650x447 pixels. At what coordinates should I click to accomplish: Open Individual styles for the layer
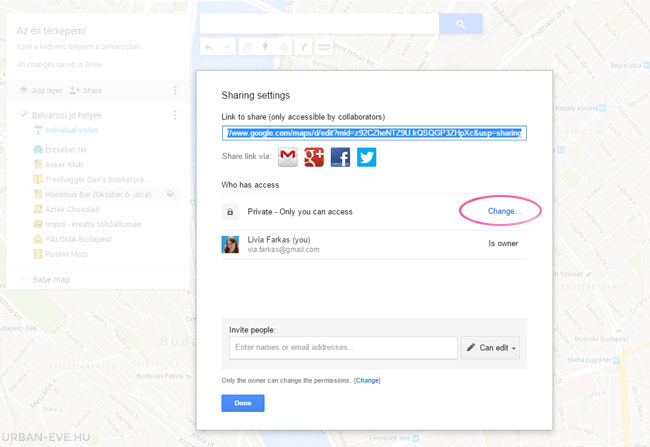pos(66,130)
